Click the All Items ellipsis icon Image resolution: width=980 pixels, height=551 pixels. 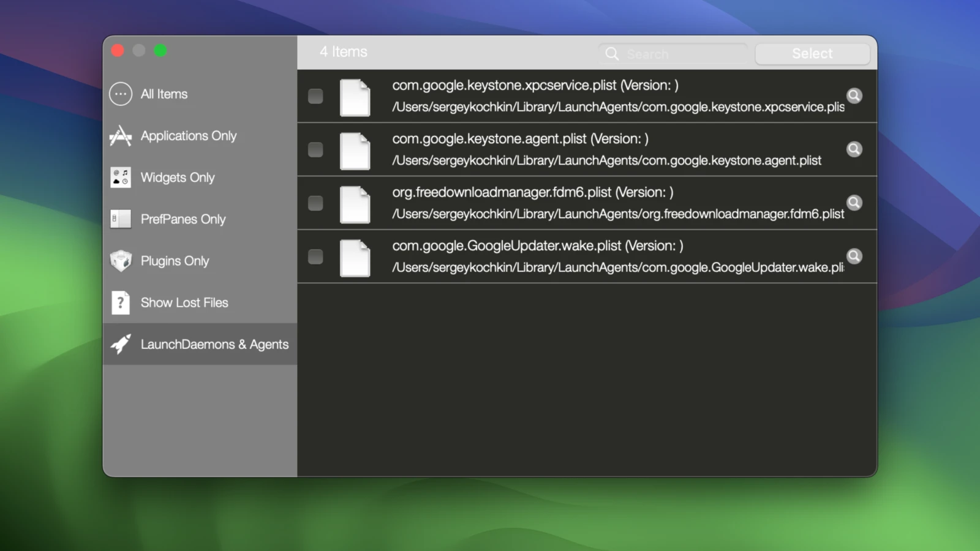click(121, 94)
